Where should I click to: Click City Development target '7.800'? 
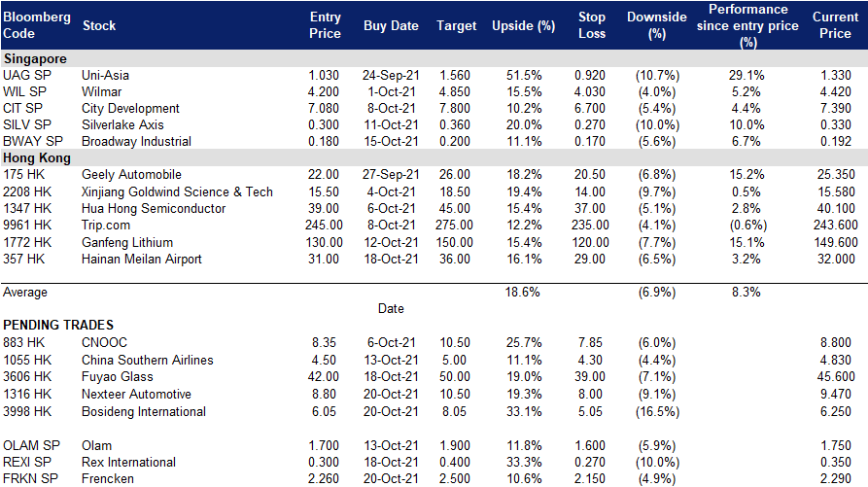[455, 109]
